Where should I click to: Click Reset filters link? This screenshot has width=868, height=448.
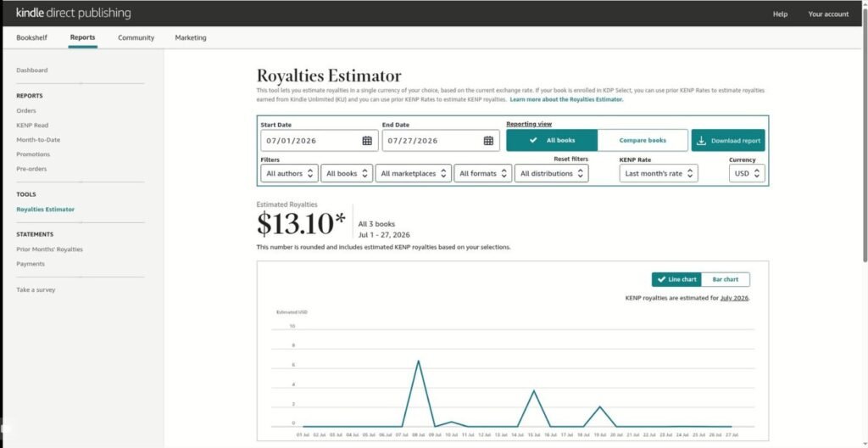pos(570,160)
